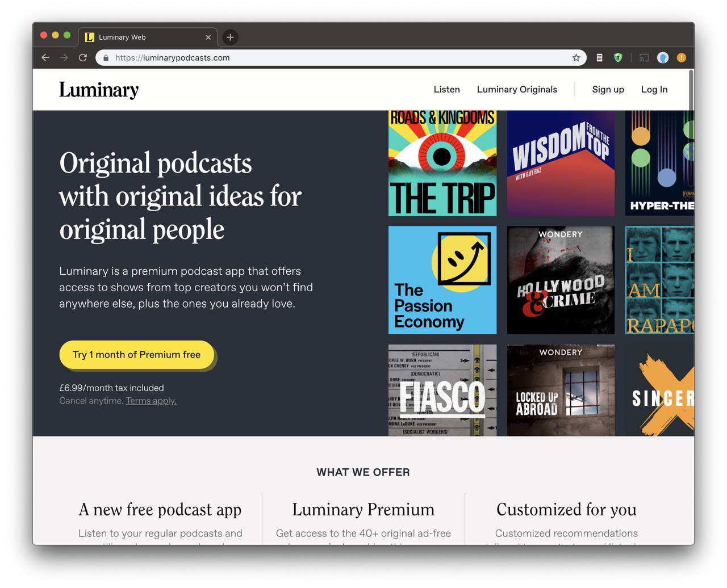Open the user profile avatar icon

pyautogui.click(x=663, y=58)
